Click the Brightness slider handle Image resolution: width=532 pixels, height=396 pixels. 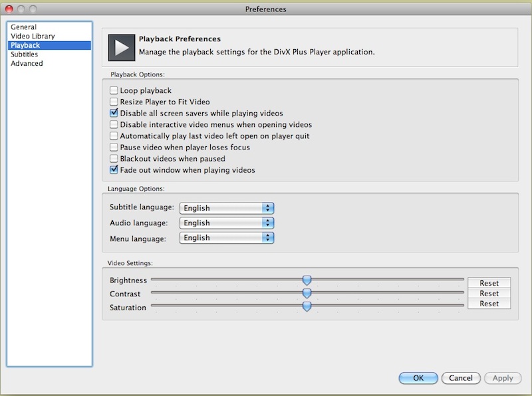click(x=307, y=280)
